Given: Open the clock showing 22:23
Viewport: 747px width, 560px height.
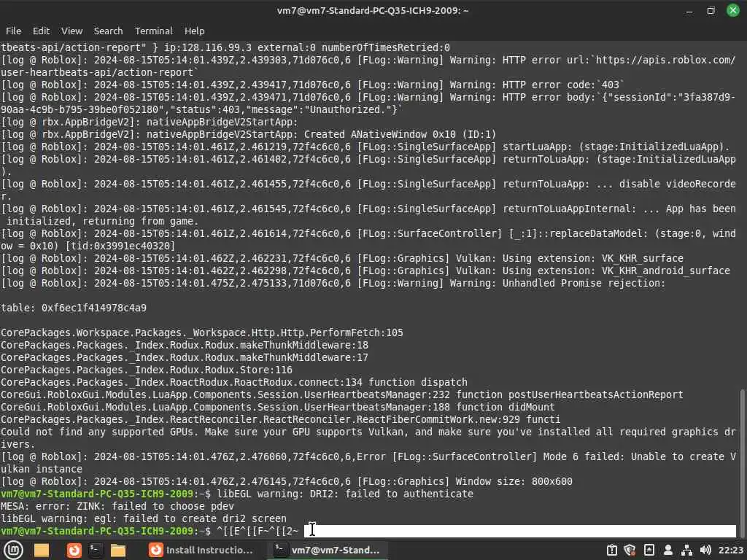Looking at the screenshot, I should point(730,550).
